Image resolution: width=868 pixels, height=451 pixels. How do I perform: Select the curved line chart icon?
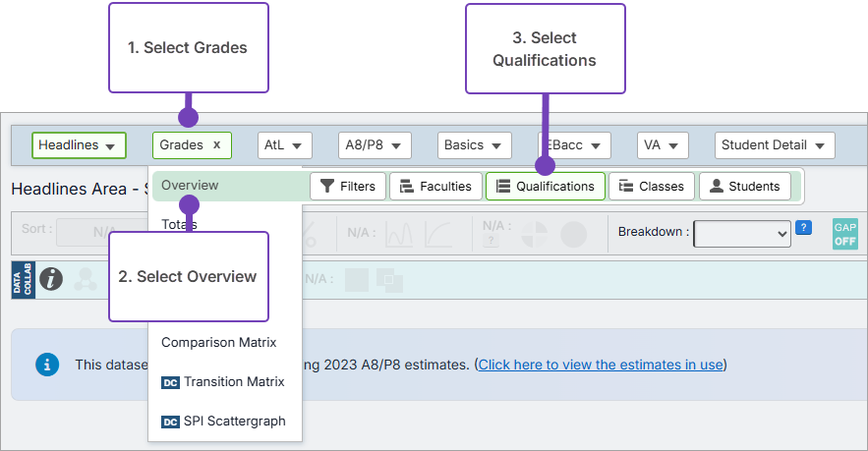[438, 234]
